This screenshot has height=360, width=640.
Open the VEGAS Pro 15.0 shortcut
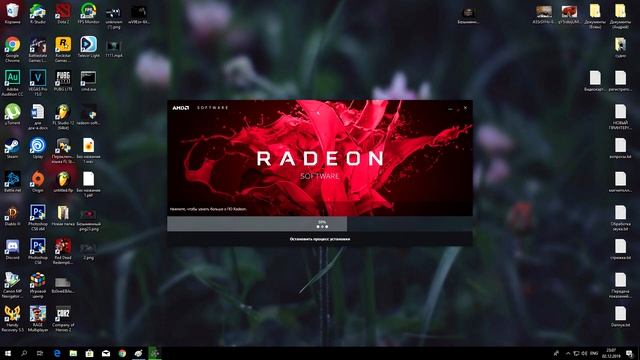coord(38,83)
